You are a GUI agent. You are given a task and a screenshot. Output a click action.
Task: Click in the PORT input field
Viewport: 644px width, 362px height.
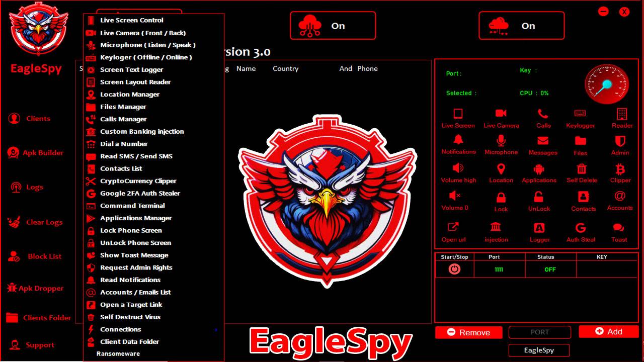point(539,332)
